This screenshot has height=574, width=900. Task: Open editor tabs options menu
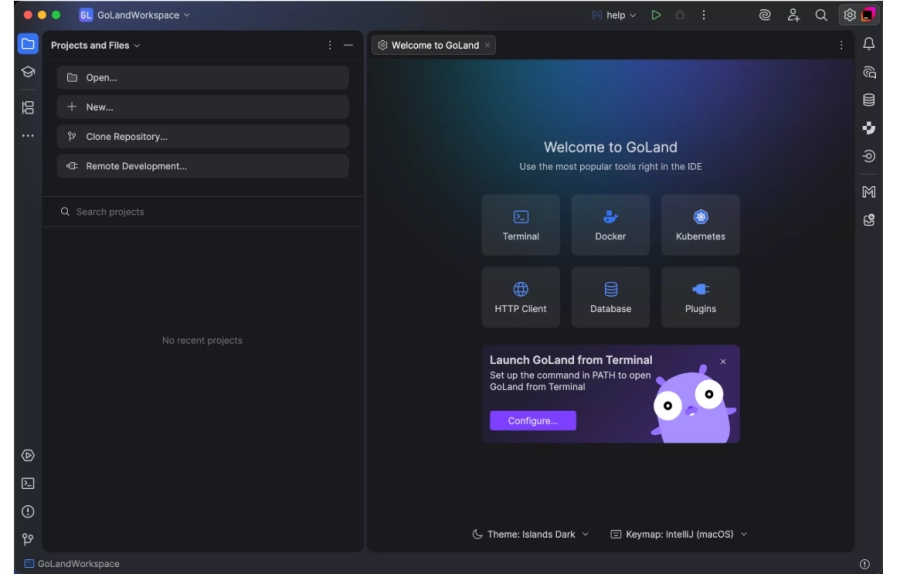(841, 45)
